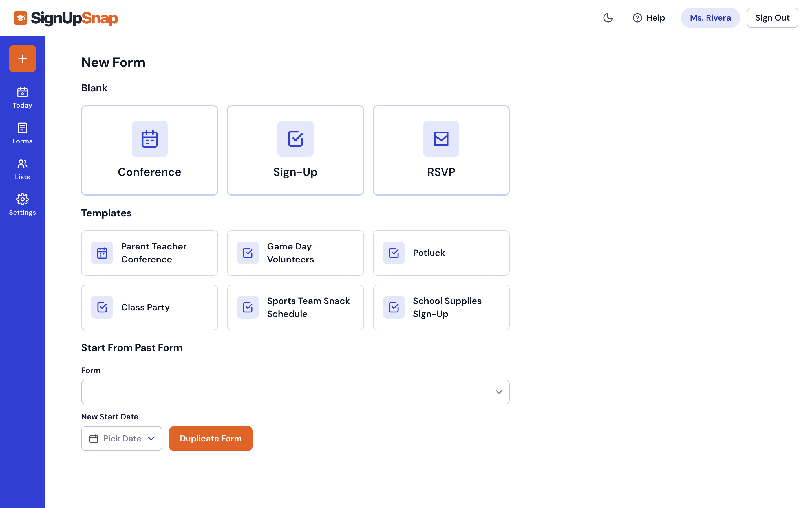Click the Help link text
The image size is (812, 508).
click(x=656, y=18)
